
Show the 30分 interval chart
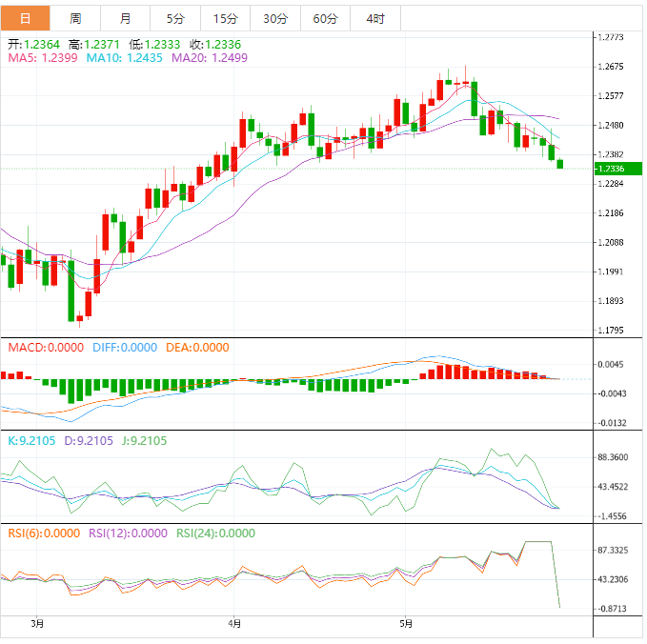(274, 18)
